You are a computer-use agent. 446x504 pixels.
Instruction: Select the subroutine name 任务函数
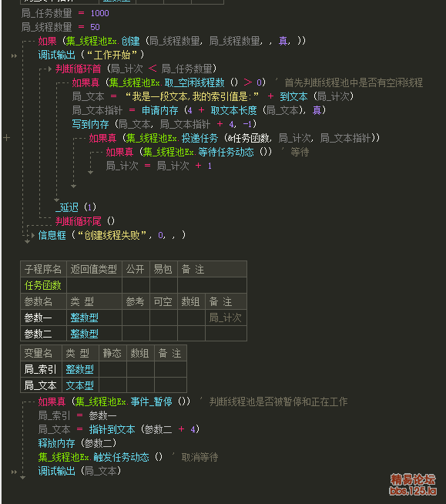42,285
